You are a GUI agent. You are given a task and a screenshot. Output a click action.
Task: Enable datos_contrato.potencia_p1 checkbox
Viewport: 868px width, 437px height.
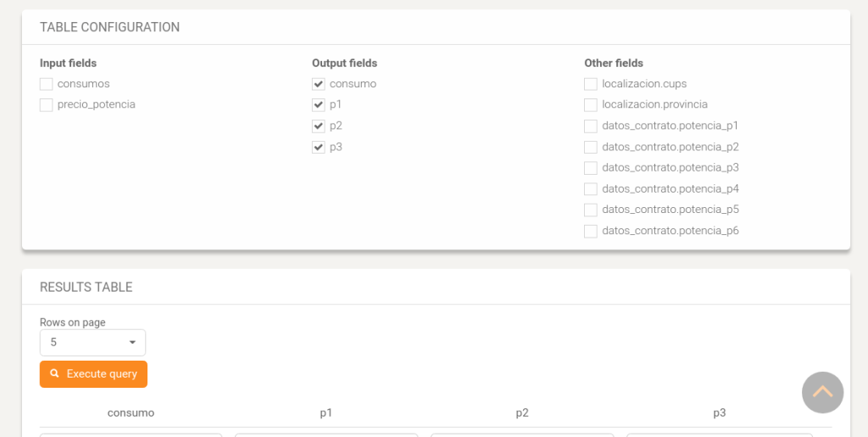click(591, 126)
